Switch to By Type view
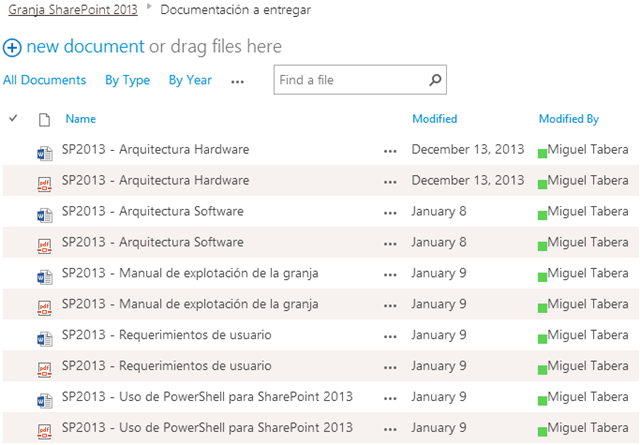640x445 pixels. tap(127, 80)
